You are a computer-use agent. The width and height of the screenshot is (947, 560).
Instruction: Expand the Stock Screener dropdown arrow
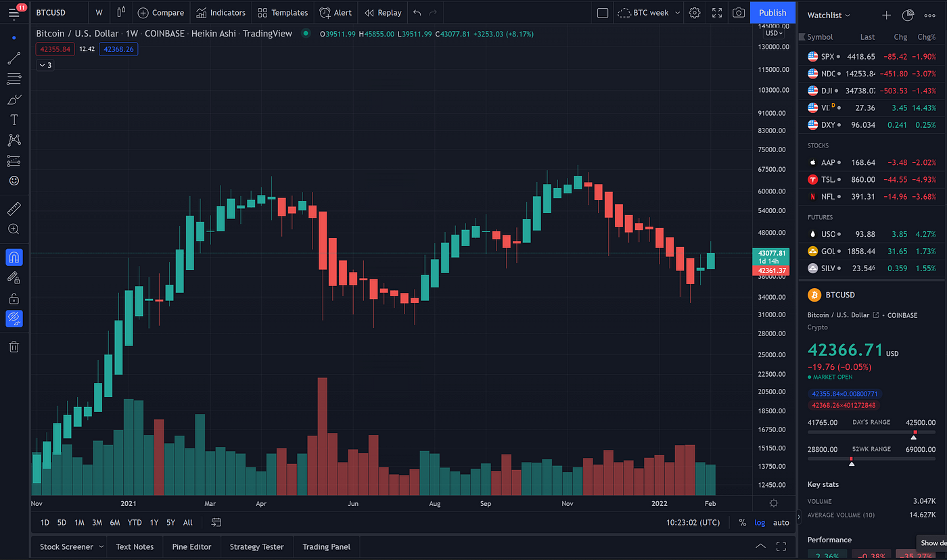click(101, 546)
